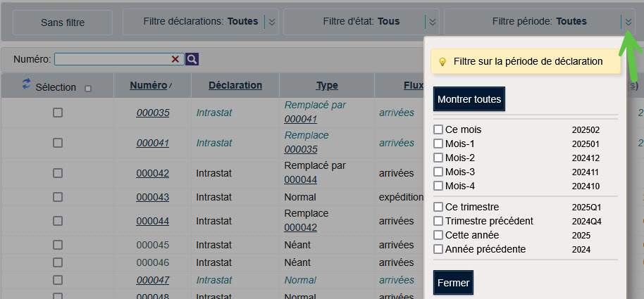The height and width of the screenshot is (299, 644).
Task: Check the Ce mois checkbox
Action: point(438,129)
